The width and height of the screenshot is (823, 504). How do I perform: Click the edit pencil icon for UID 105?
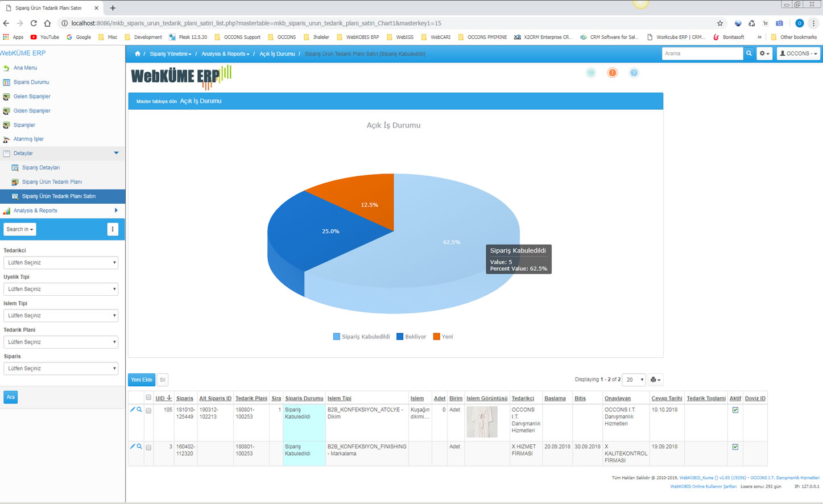[x=133, y=410]
